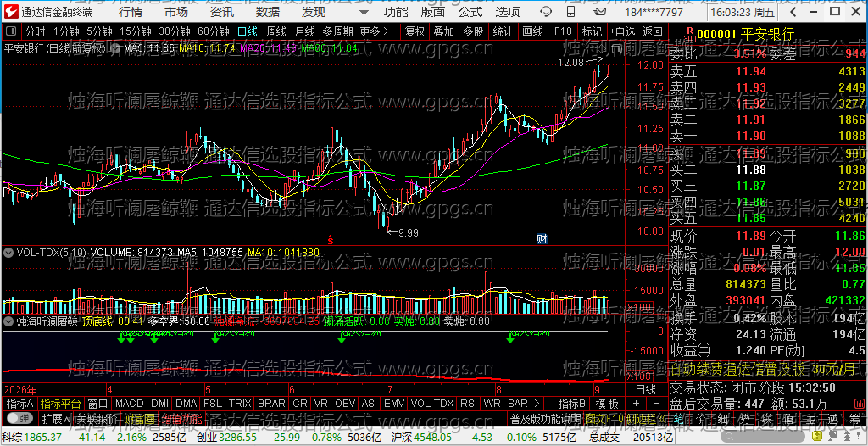This screenshot has height=446, width=868.
Task: Switch to 月线 period
Action: coord(304,31)
